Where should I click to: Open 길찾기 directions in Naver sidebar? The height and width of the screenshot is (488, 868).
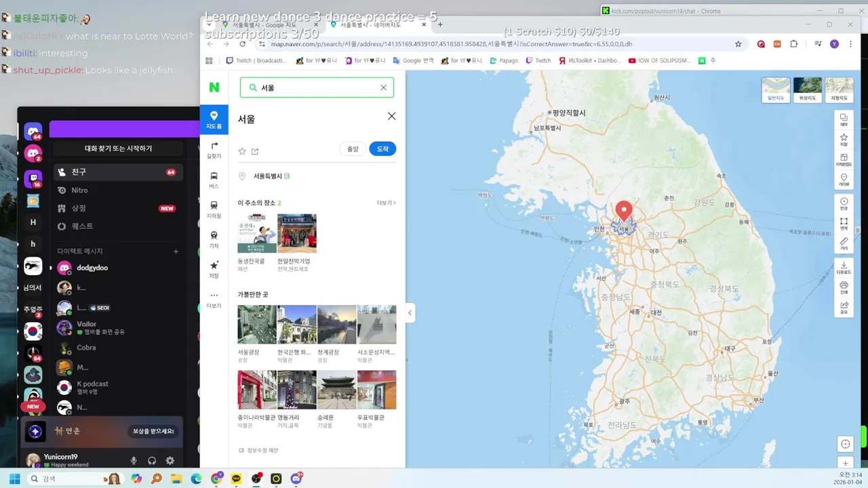click(x=214, y=150)
